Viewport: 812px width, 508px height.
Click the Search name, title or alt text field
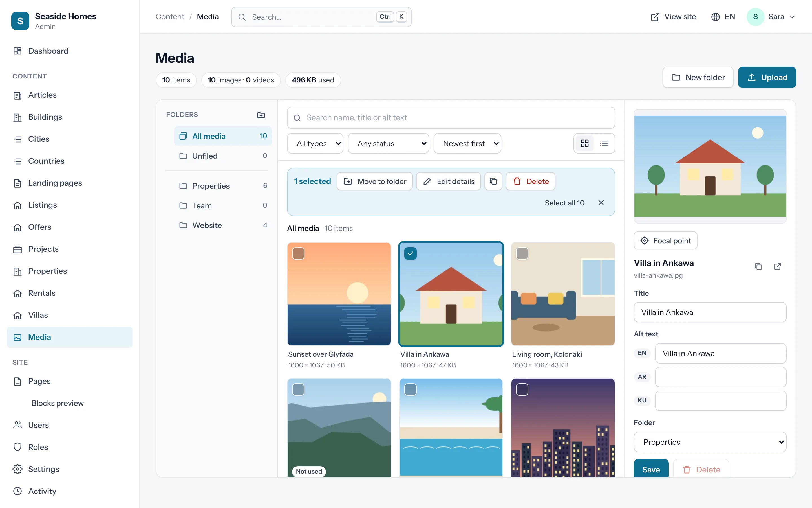451,118
